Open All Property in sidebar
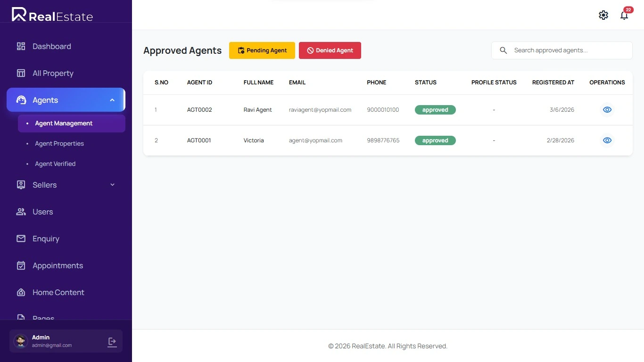 pyautogui.click(x=53, y=73)
